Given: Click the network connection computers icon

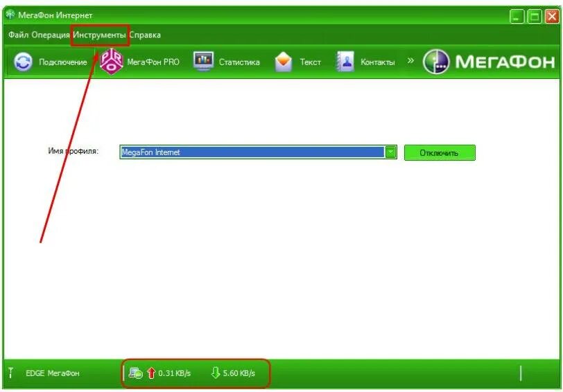Looking at the screenshot, I should (x=136, y=373).
